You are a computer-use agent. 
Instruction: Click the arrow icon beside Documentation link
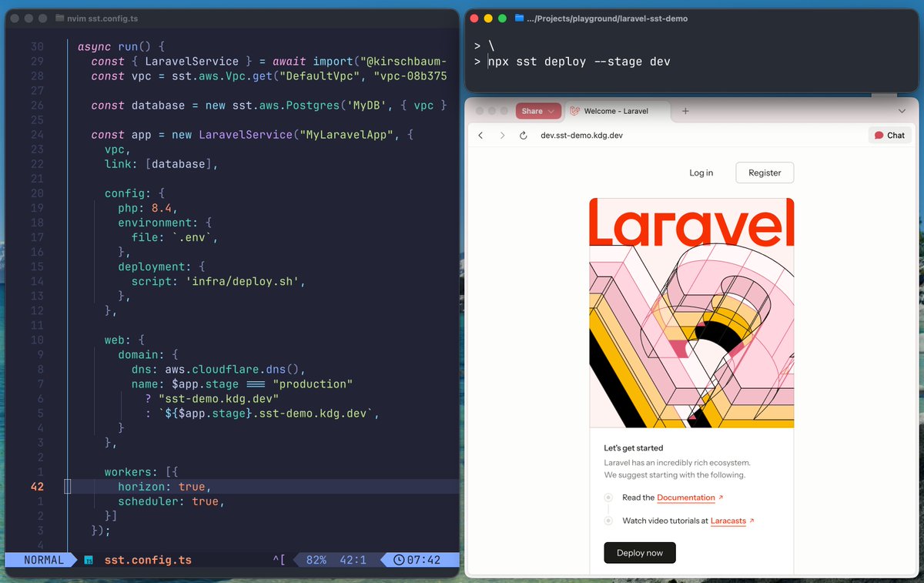tap(721, 498)
